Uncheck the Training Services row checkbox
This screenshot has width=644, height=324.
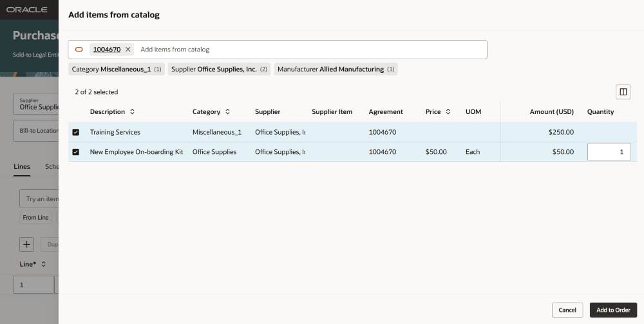pyautogui.click(x=75, y=132)
